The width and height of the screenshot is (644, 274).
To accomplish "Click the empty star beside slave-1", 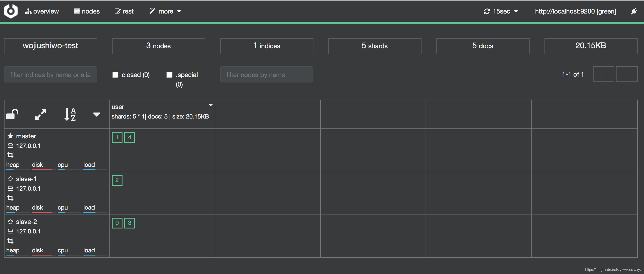I will click(x=10, y=179).
